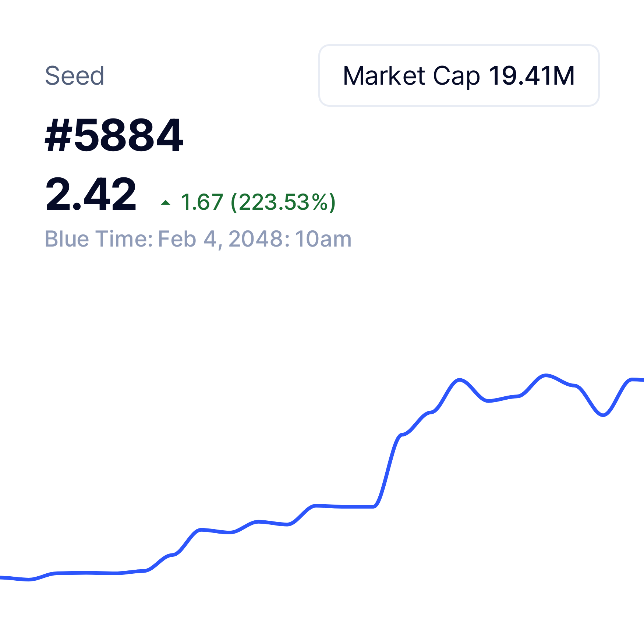Viewport: 644px width, 644px height.
Task: Click the words Market Cap in the button
Action: pos(411,76)
